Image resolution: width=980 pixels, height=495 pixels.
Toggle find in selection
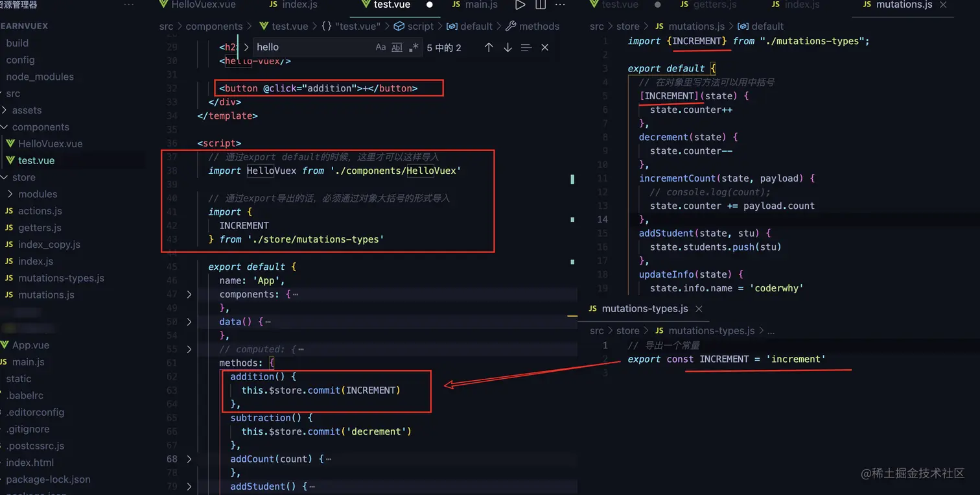tap(526, 47)
